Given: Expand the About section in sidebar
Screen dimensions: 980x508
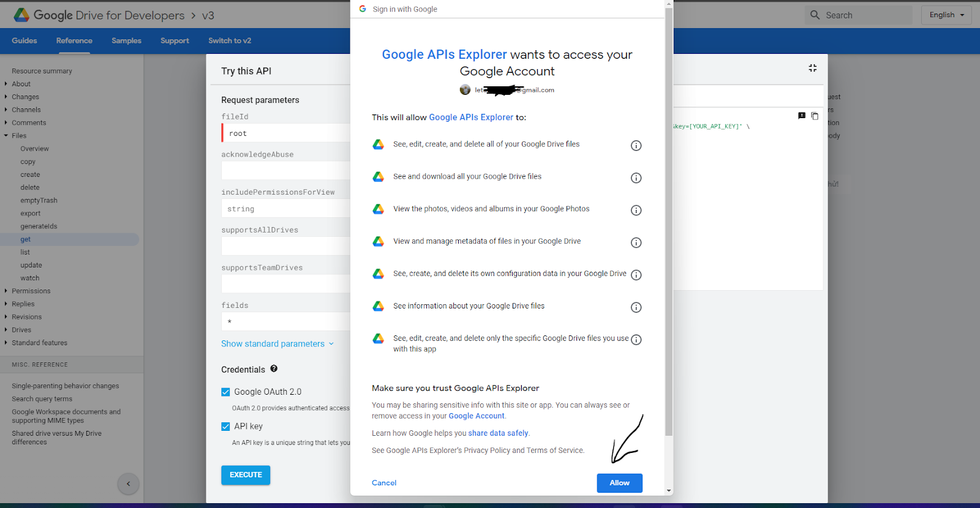Looking at the screenshot, I should [6, 84].
